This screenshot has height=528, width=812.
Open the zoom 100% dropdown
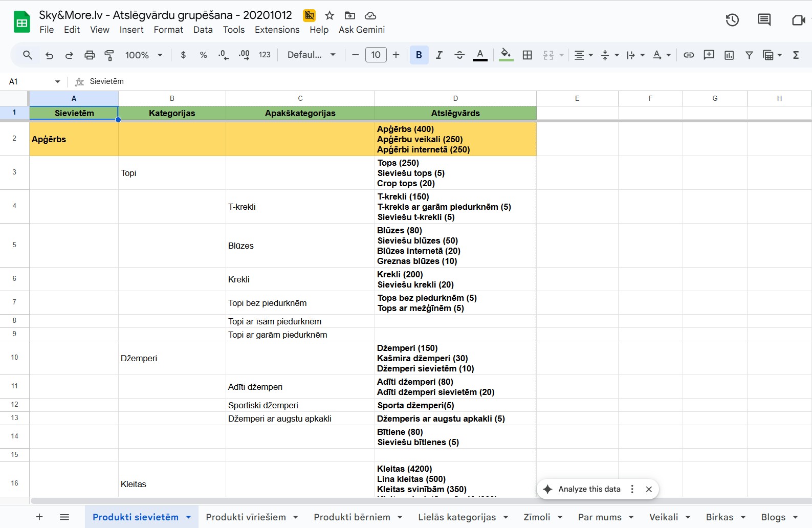(144, 55)
